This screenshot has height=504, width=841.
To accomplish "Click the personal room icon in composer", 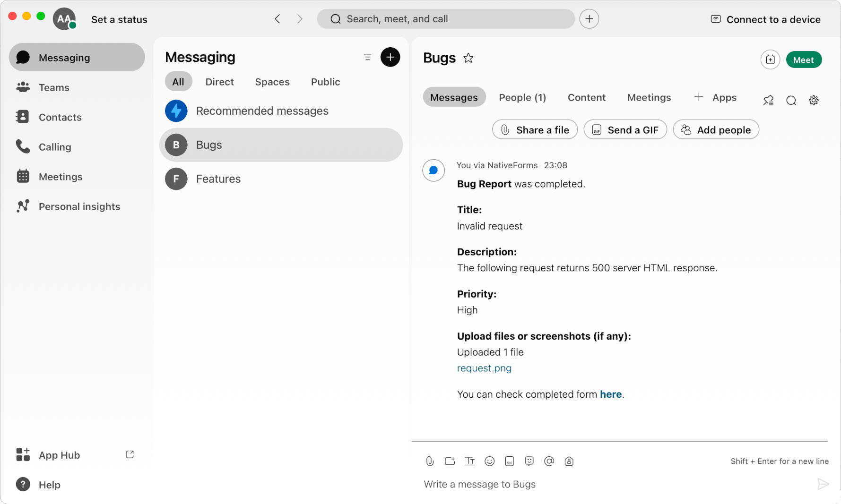I will coord(569,461).
